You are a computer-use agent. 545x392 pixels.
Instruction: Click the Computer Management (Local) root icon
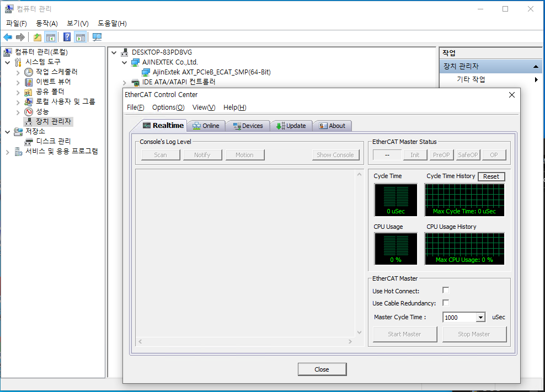pyautogui.click(x=8, y=52)
